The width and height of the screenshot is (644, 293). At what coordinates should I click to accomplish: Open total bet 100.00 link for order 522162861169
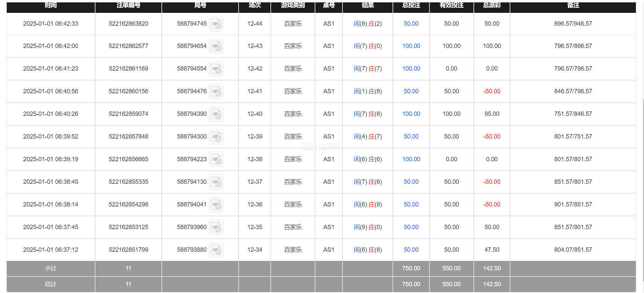(x=411, y=69)
